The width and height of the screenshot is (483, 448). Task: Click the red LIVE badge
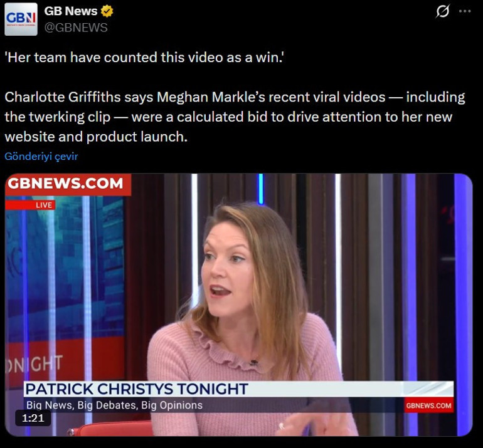point(30,205)
